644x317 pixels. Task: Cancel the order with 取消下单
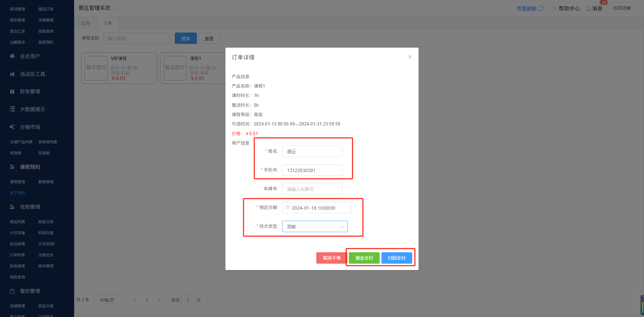pos(331,258)
